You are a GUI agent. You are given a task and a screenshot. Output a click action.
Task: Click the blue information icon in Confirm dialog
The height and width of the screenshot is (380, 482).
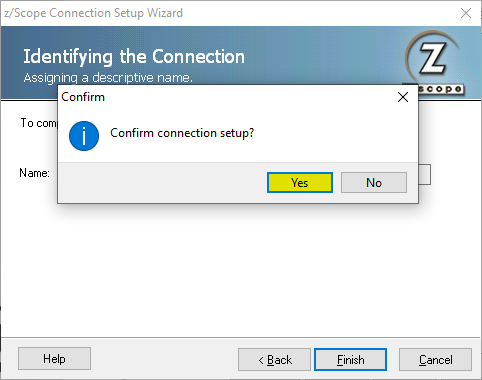coord(84,136)
